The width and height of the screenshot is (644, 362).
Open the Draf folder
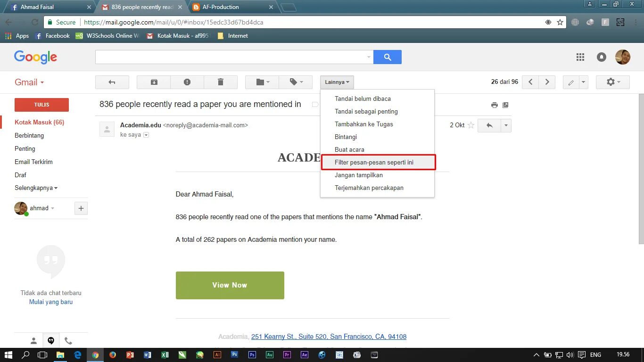[20, 175]
